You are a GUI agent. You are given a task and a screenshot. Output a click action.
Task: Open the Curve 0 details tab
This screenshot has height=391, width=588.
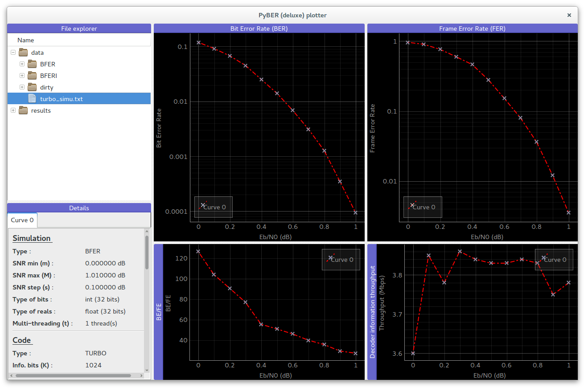22,220
